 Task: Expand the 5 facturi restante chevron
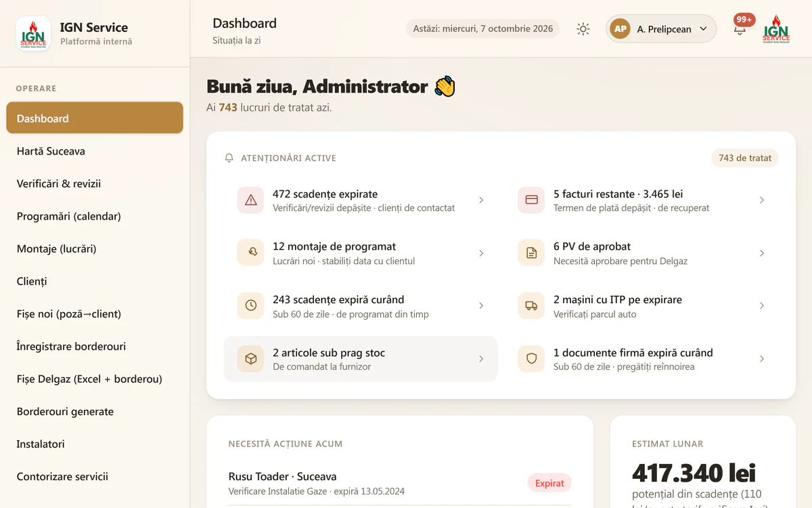pos(762,200)
